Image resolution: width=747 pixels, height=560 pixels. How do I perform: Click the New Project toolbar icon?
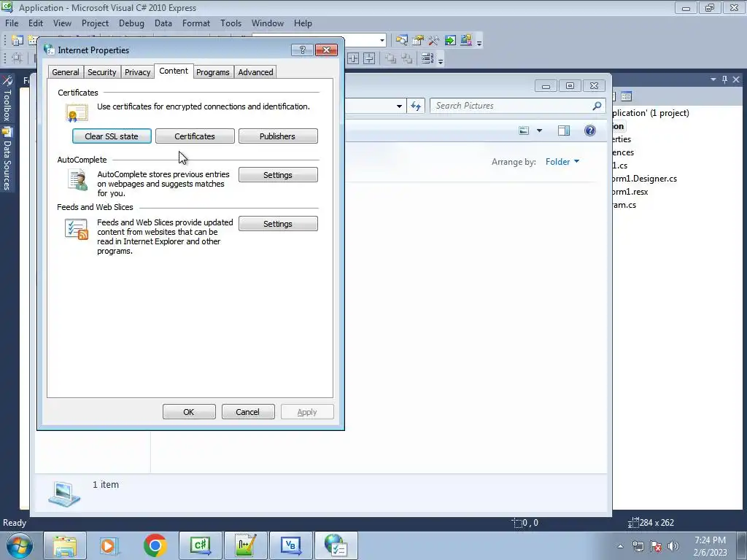(18, 41)
